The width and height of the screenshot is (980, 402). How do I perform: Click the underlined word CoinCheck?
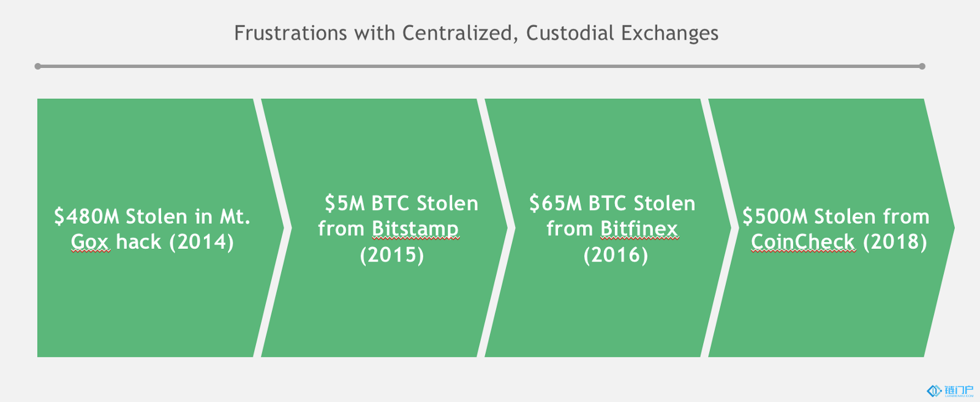802,241
